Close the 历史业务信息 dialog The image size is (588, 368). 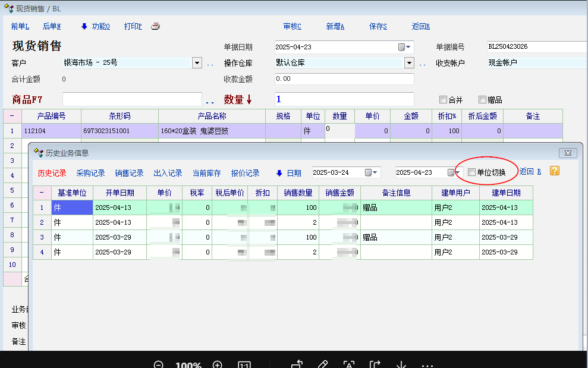point(568,153)
